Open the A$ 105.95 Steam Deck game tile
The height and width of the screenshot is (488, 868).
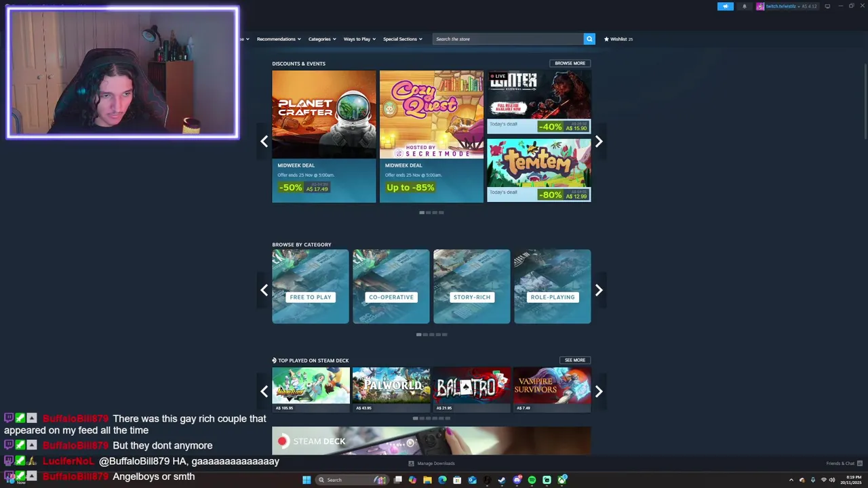pyautogui.click(x=311, y=390)
